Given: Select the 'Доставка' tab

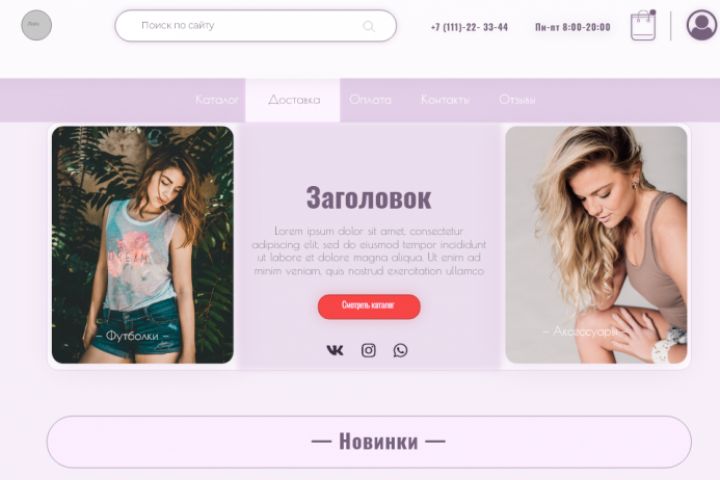Looking at the screenshot, I should pos(293,100).
